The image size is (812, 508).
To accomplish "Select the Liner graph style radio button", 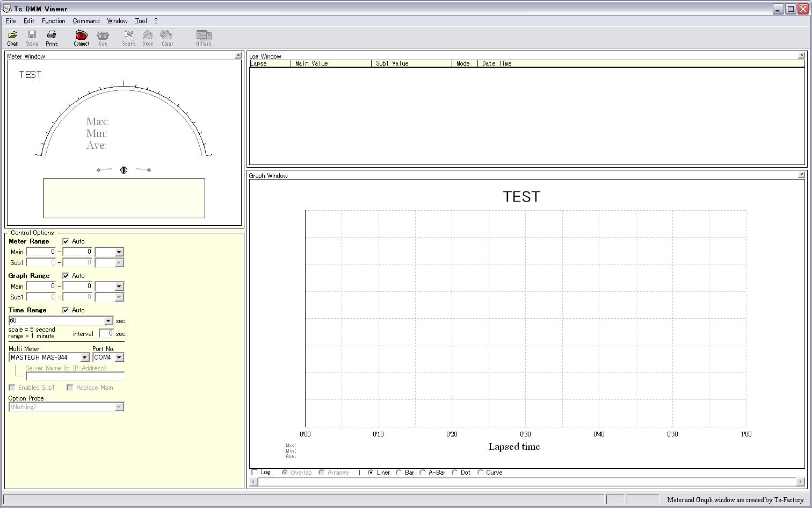I will click(371, 473).
